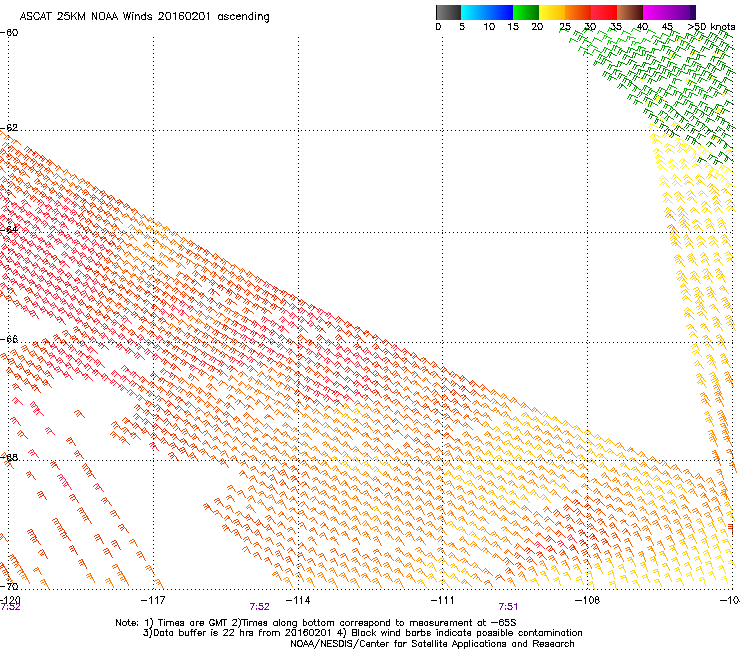This screenshot has height=650, width=740.
Task: Click the purple 7:52 time near -114
Action: 260,607
